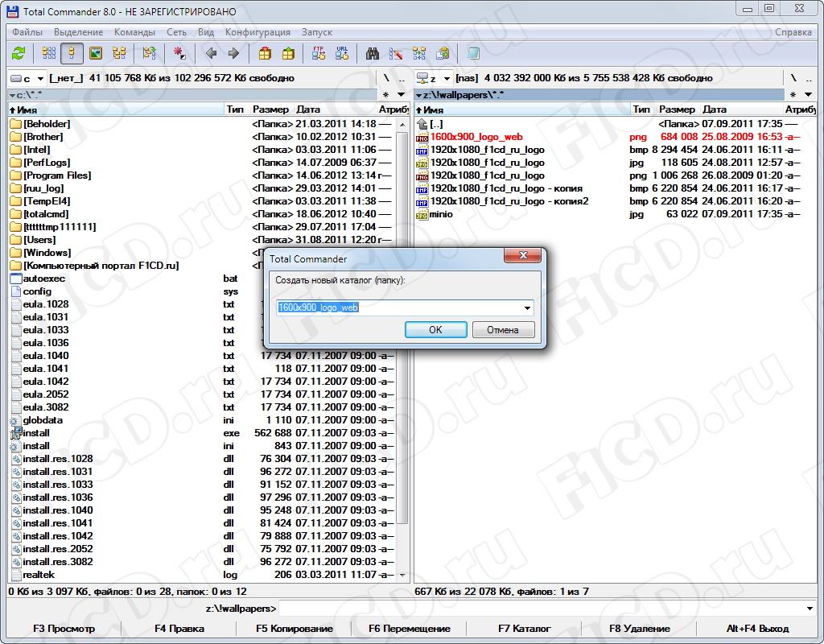This screenshot has height=644, width=824.
Task: Open FTP connection icon
Action: pos(319,53)
